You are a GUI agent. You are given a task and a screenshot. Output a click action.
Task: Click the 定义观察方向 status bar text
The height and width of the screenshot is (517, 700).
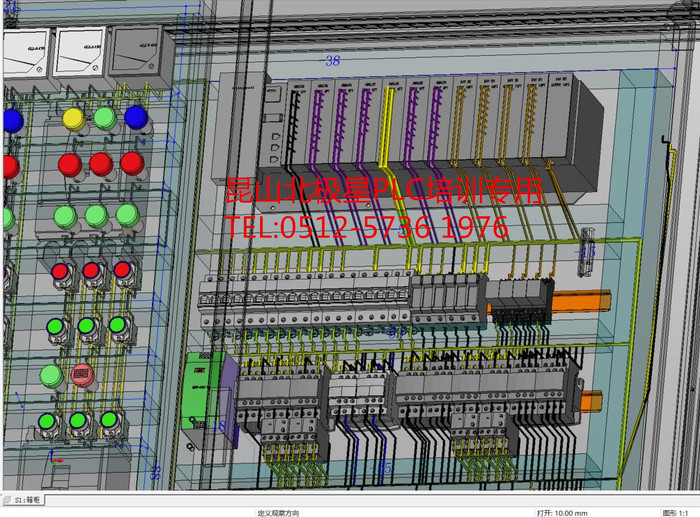(278, 513)
